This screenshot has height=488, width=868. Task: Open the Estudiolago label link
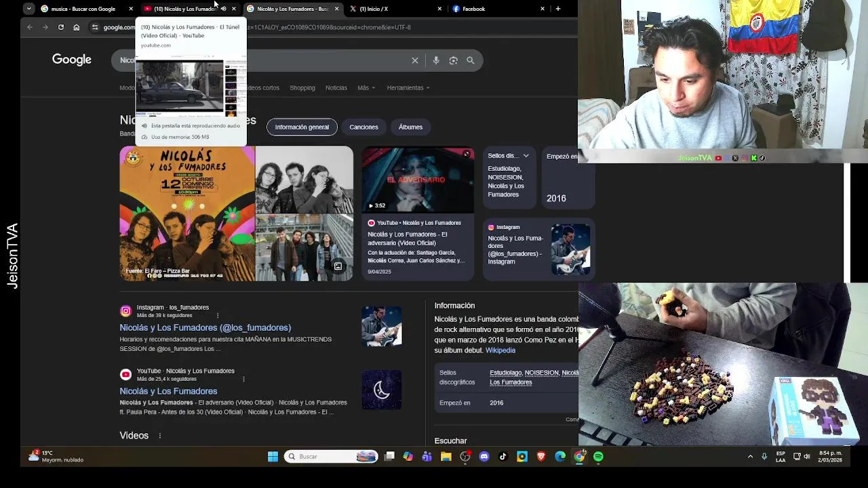point(506,373)
